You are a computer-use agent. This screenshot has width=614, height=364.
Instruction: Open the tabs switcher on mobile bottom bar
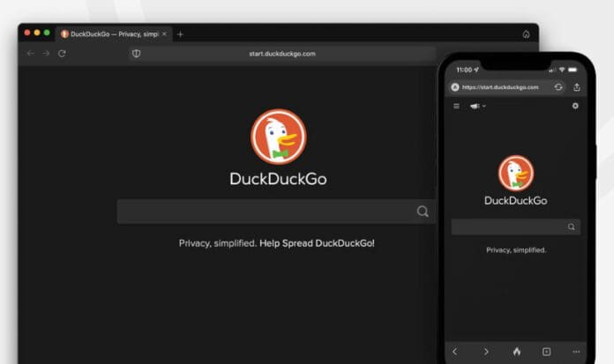coord(546,352)
